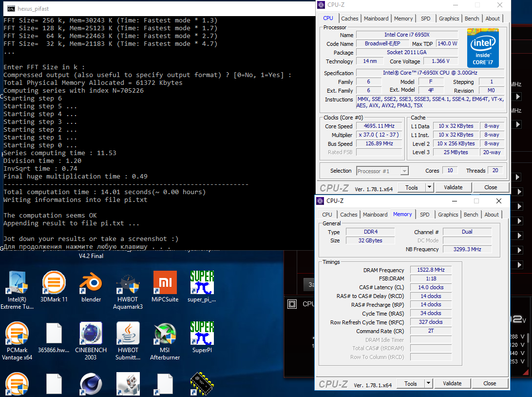Open Bench tab in lower CPU-Z window
This screenshot has height=397, width=532.
(471, 215)
